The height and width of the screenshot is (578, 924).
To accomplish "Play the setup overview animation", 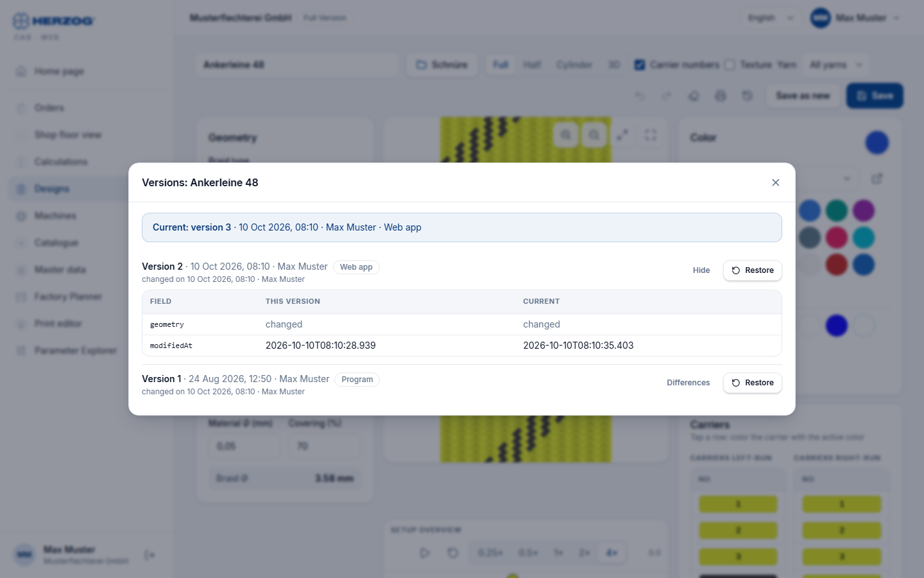I will (x=425, y=553).
